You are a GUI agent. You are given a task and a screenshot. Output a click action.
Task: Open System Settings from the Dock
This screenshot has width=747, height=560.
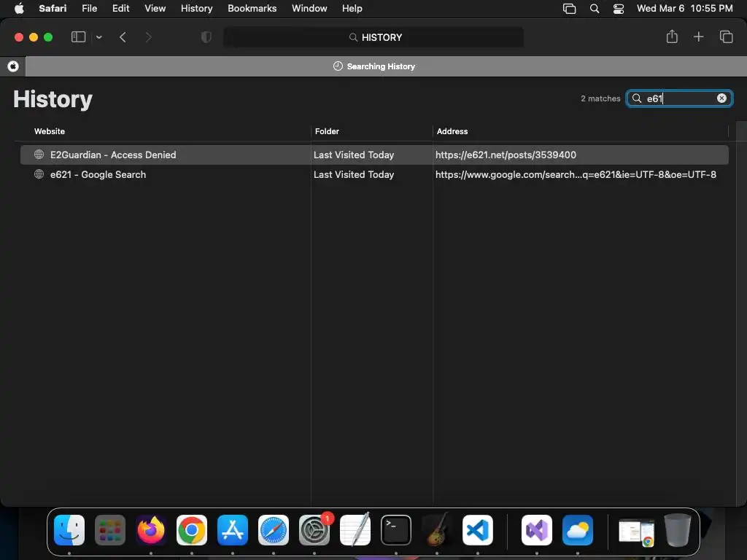coord(314,530)
